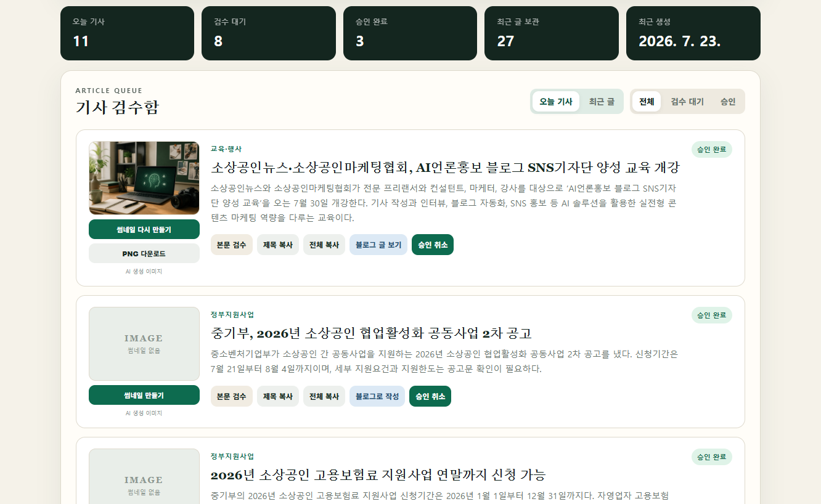Open 블로그 글 보기 for the first article

(x=378, y=245)
